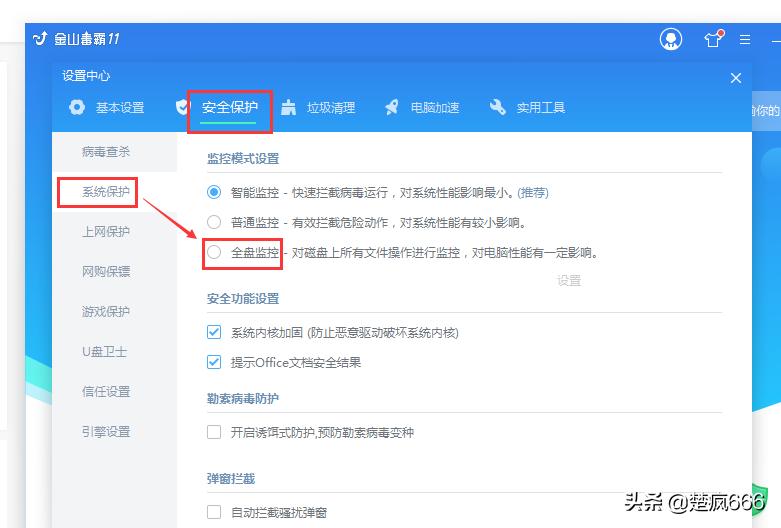Click the 勒索病毒防护 heading
This screenshot has width=781, height=528.
click(243, 398)
